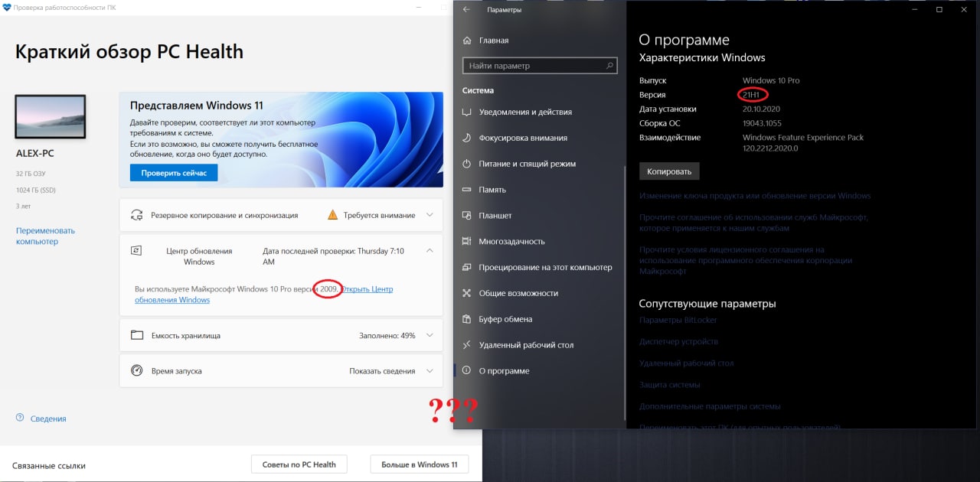980x482 pixels.
Task: Click the home icon beside Главная
Action: point(467,40)
